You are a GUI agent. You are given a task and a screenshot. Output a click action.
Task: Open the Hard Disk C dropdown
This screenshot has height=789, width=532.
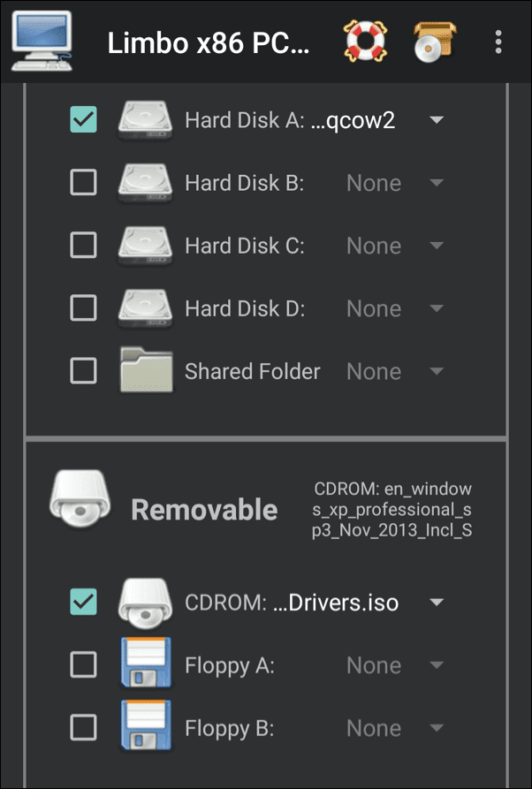pos(436,246)
